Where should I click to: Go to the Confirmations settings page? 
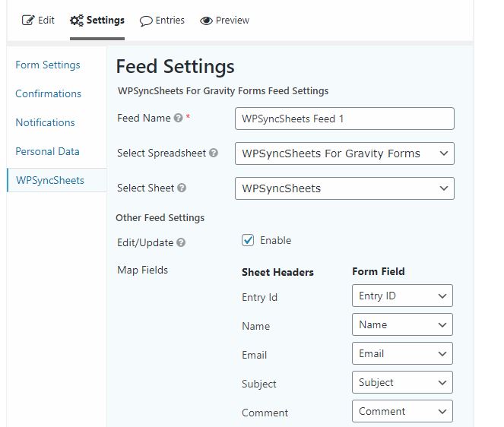coord(48,93)
